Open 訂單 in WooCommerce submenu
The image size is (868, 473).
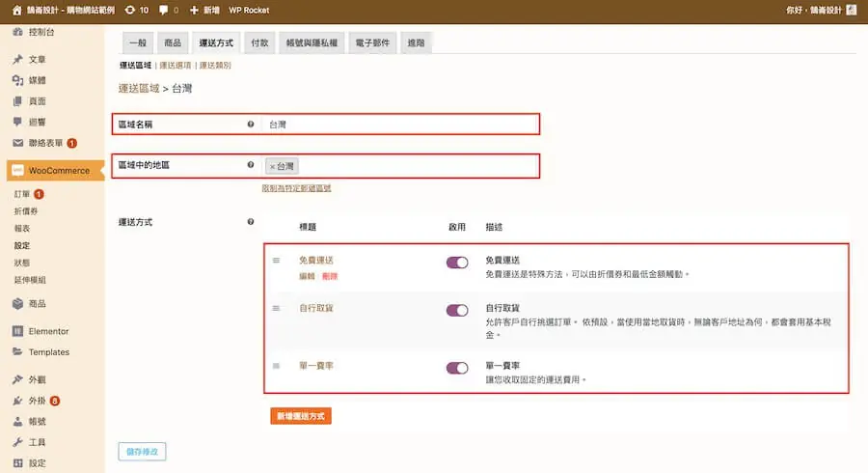point(22,194)
